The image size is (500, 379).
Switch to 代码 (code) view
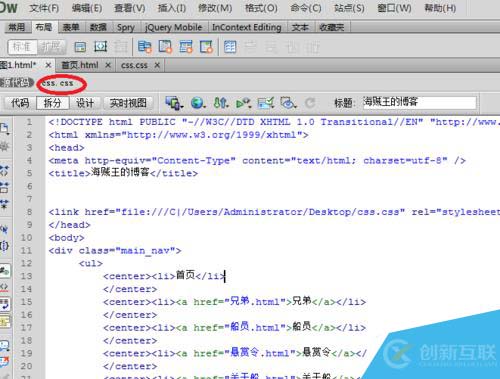tap(20, 103)
